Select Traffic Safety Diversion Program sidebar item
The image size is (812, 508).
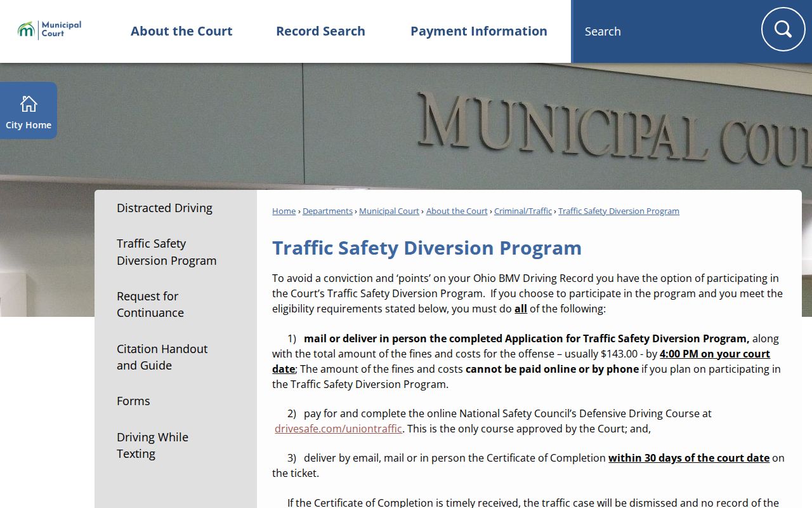pos(167,252)
